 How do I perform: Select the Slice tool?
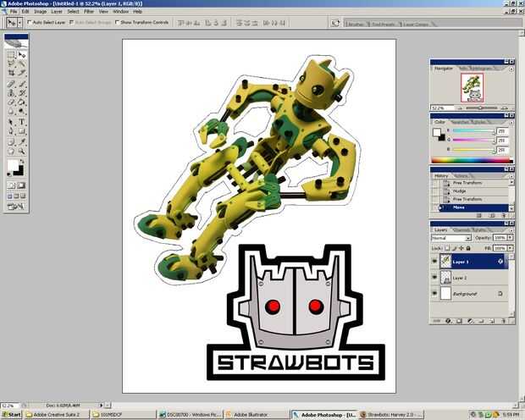tap(22, 73)
